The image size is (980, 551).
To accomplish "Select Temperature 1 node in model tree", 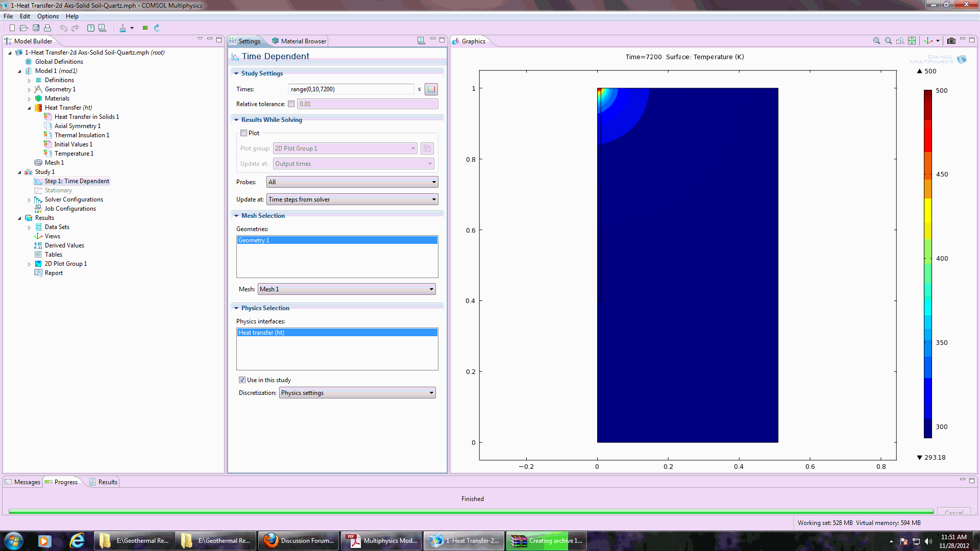I will pos(73,154).
